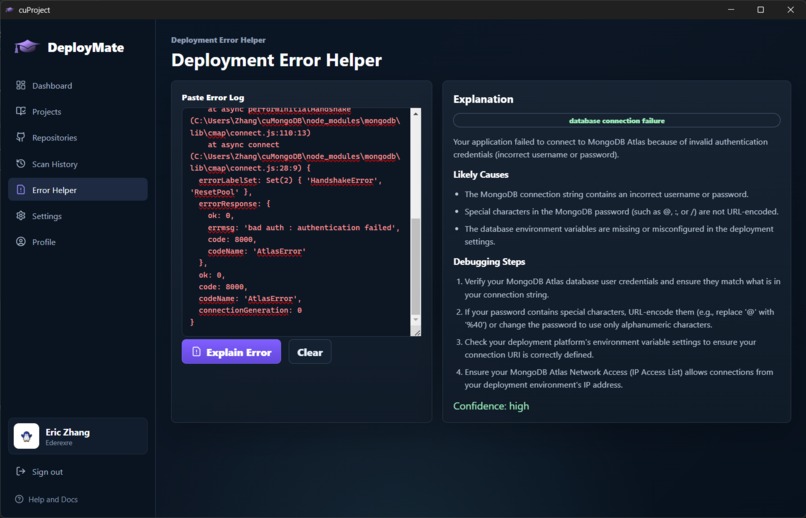Open the Profile page
This screenshot has height=518, width=806.
(78, 242)
